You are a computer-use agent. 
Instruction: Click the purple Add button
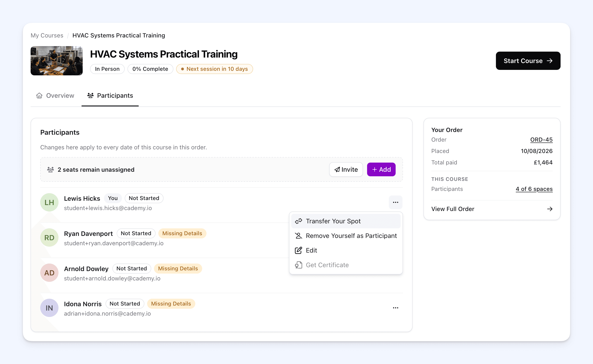[x=381, y=169]
